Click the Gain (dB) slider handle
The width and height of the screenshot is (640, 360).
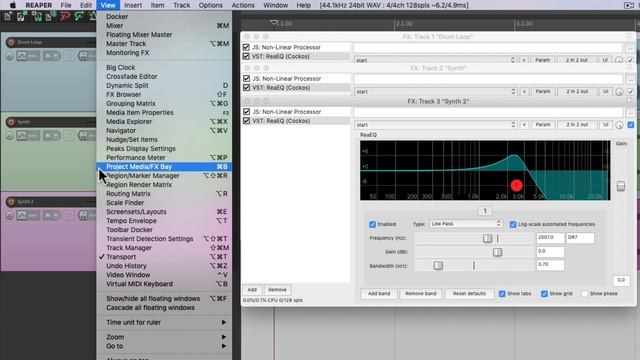[x=497, y=252]
